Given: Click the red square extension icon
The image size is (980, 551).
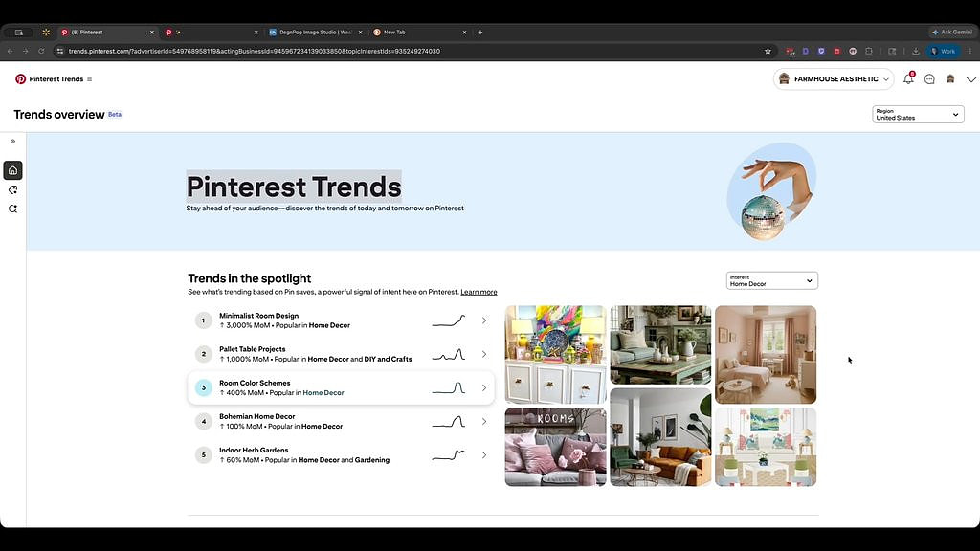Looking at the screenshot, I should click(x=836, y=52).
